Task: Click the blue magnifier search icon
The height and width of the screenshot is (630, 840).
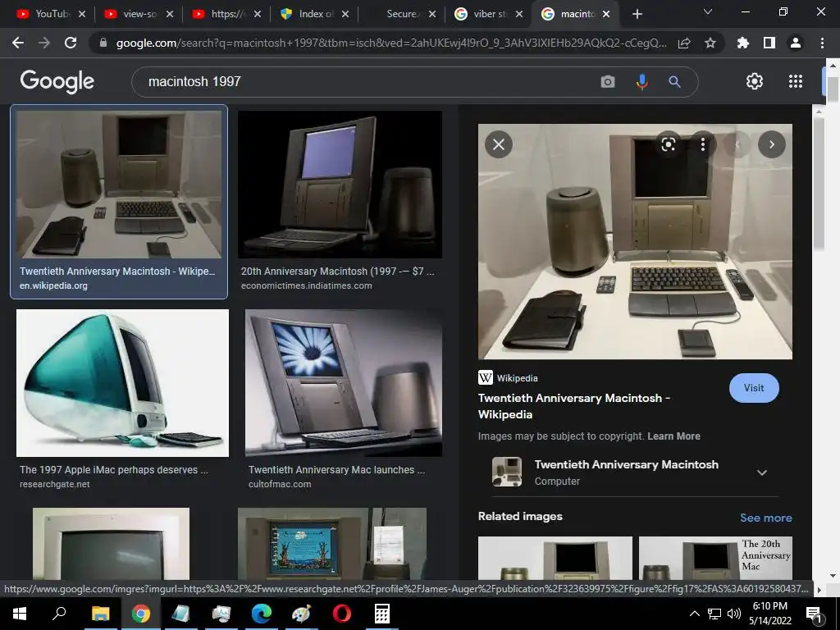Action: click(674, 82)
